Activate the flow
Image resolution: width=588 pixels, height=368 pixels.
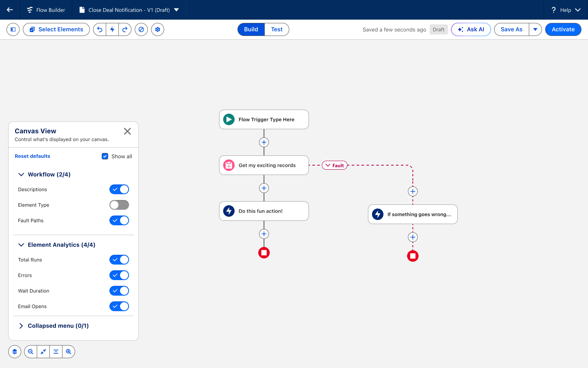pos(563,29)
